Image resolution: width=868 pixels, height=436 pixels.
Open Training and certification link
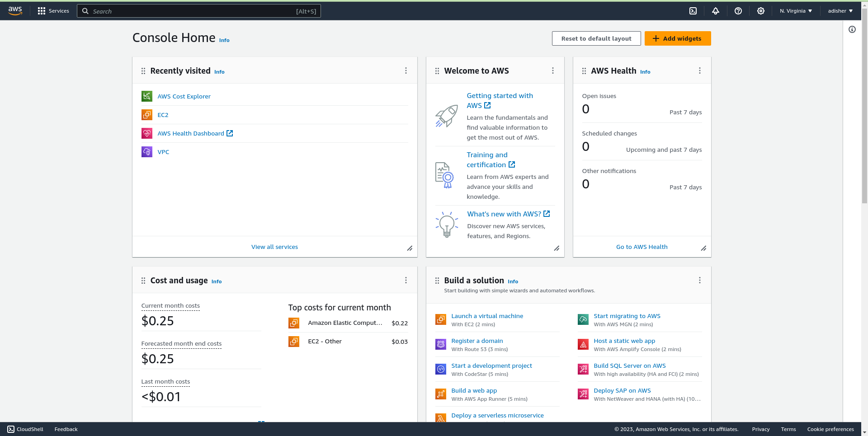(x=491, y=159)
